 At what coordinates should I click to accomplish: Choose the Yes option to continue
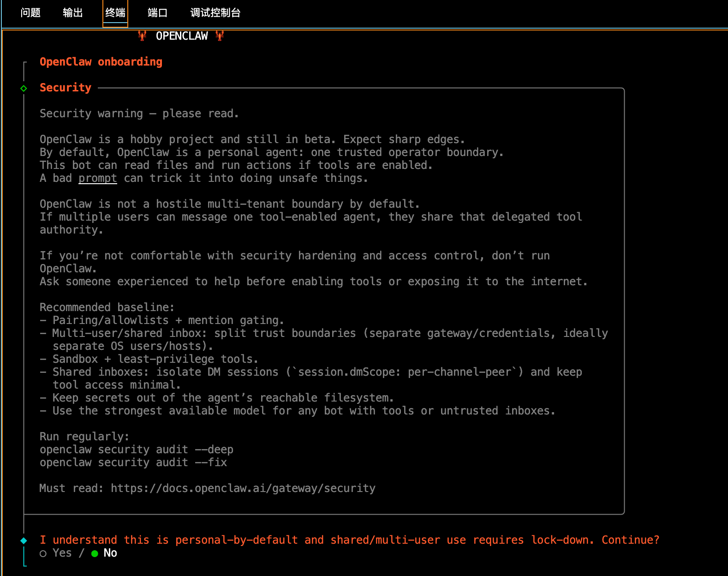tap(56, 553)
